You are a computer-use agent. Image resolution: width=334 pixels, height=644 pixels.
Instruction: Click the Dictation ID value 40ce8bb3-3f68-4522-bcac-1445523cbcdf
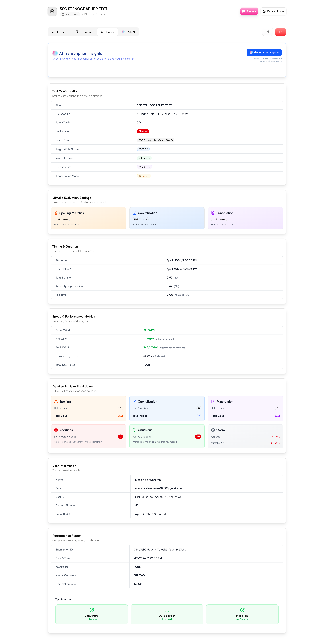[x=162, y=114]
